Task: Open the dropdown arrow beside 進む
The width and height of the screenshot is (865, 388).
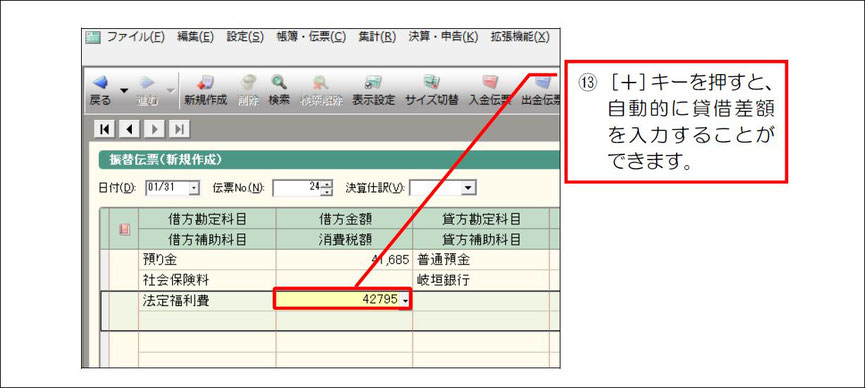Action: point(170,90)
